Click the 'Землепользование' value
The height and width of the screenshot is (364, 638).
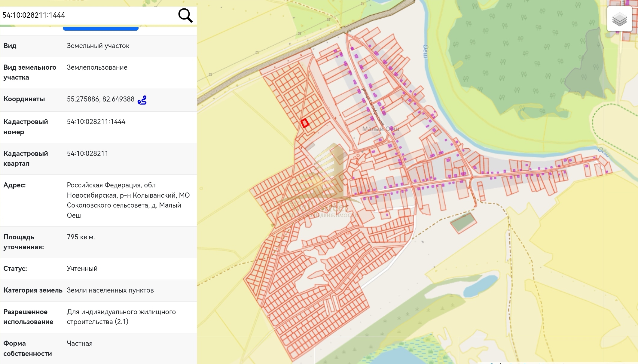[97, 67]
